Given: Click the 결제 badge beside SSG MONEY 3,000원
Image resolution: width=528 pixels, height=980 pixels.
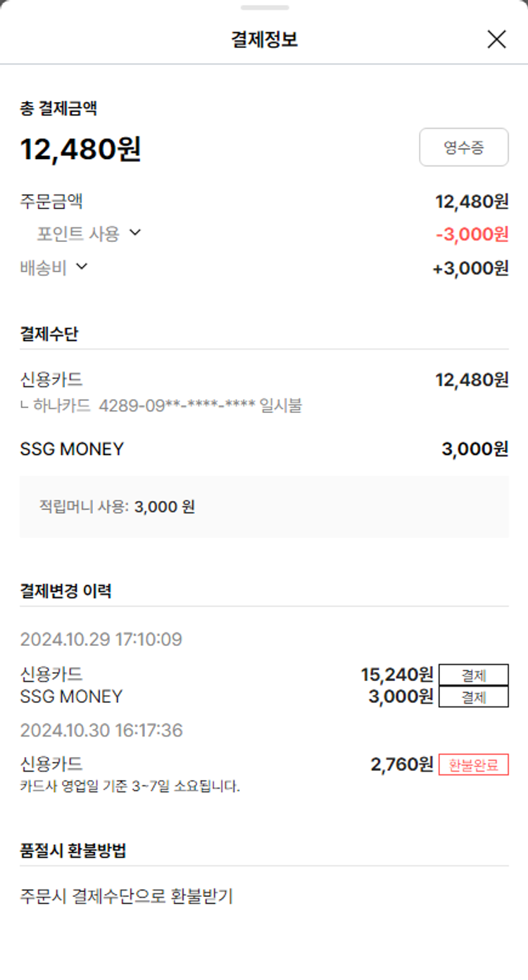Looking at the screenshot, I should [473, 696].
